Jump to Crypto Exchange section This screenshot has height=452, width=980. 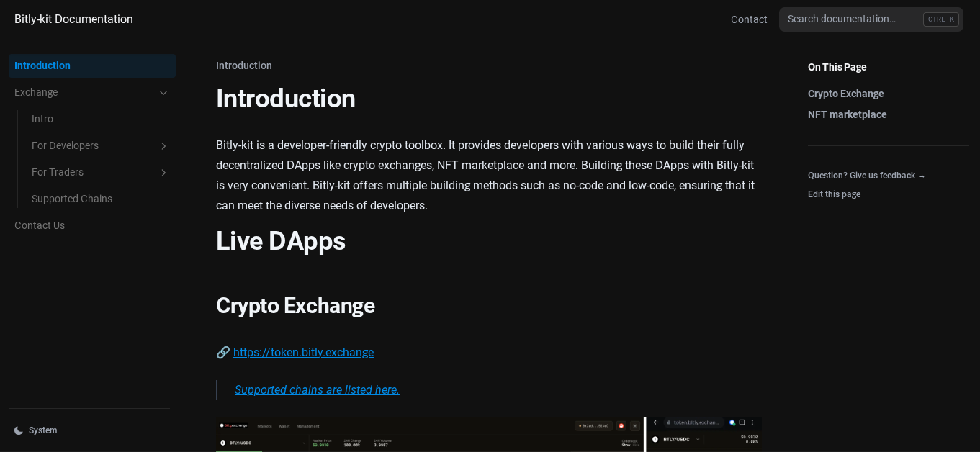click(x=845, y=94)
